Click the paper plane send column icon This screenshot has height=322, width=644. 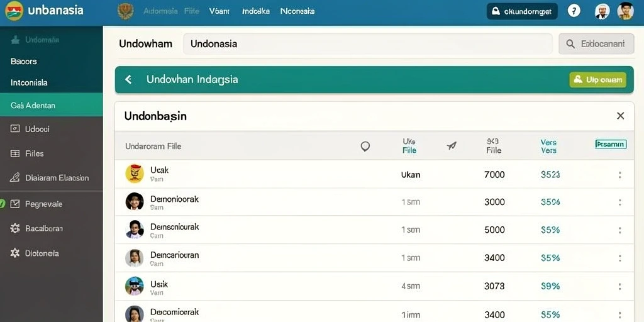(x=452, y=145)
